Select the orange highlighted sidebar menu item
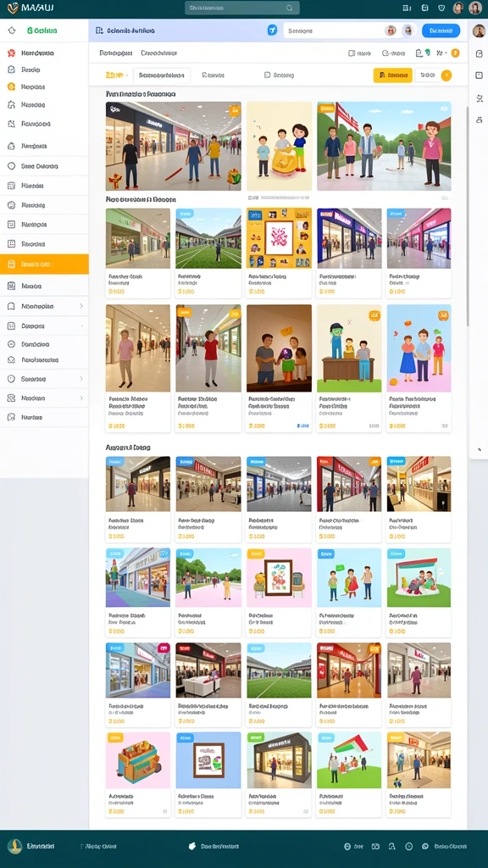The width and height of the screenshot is (488, 868). [44, 264]
